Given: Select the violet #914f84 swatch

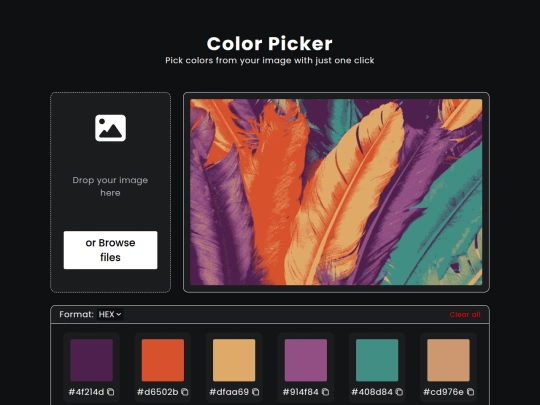Looking at the screenshot, I should [x=306, y=360].
